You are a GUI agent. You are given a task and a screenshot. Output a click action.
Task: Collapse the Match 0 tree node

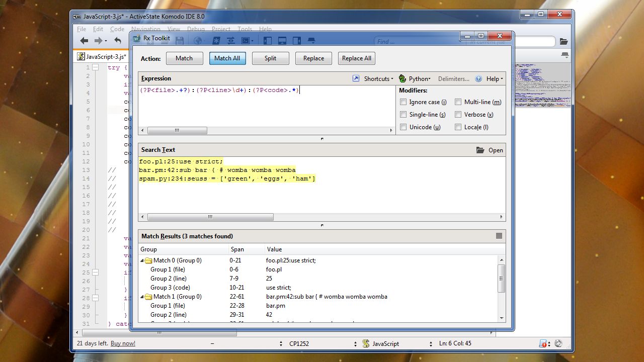[x=142, y=260]
